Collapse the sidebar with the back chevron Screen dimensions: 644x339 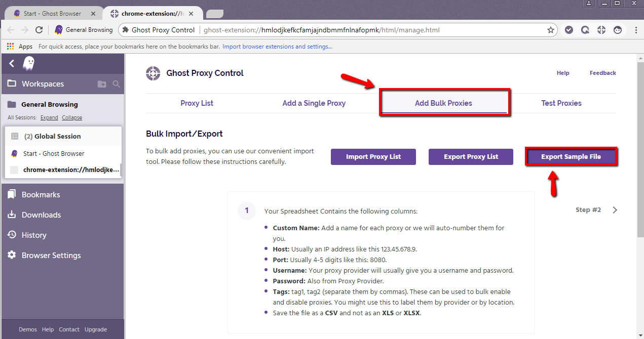[x=12, y=64]
